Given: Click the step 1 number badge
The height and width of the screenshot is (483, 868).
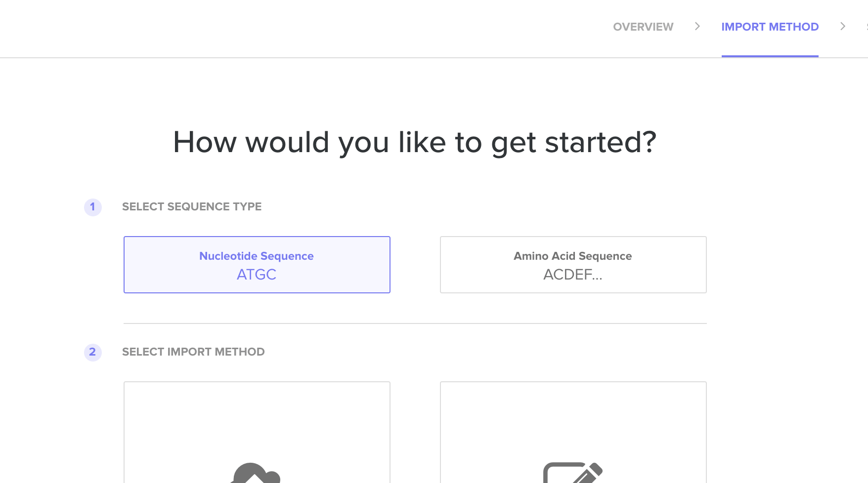Looking at the screenshot, I should (x=92, y=207).
